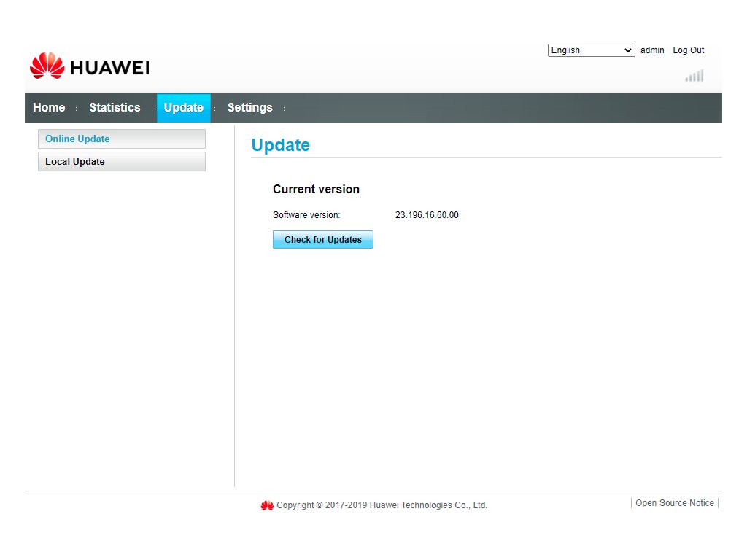747x560 pixels.
Task: Check the signal strength bars icon
Action: point(694,76)
